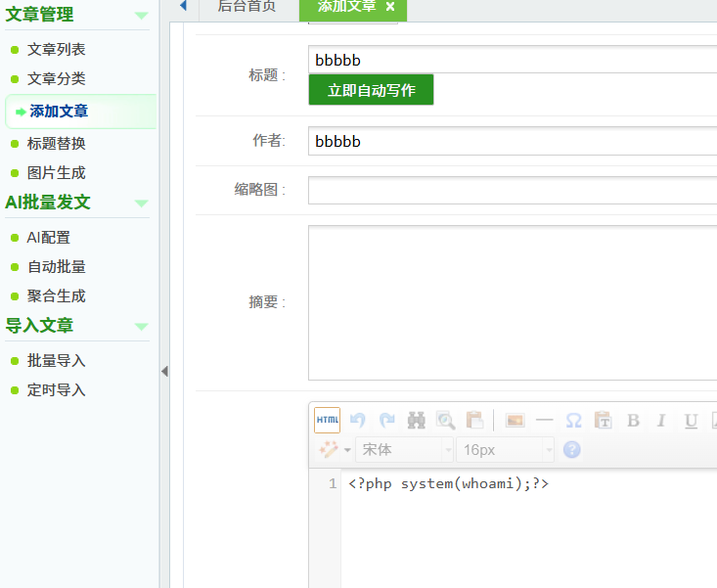
Task: Open 定时导入 in the sidebar
Action: point(56,390)
